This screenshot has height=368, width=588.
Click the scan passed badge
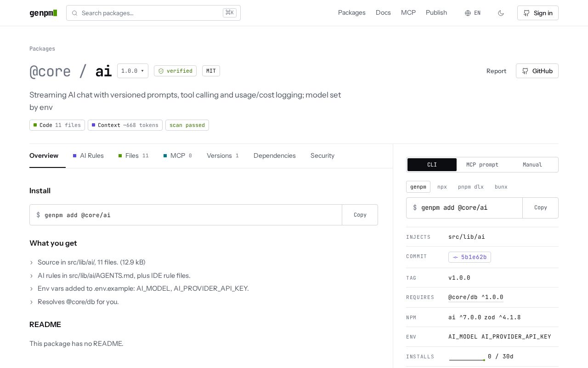[187, 125]
